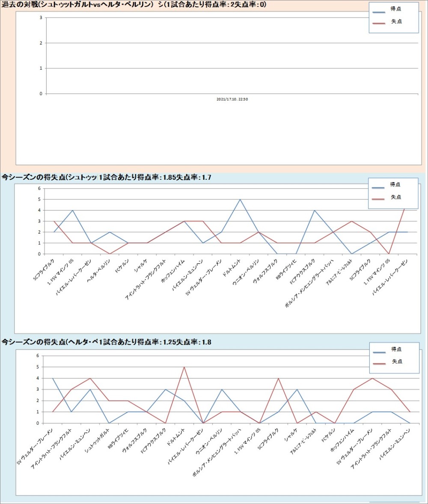Image resolution: width=428 pixels, height=504 pixels.
Task: Select the 2021/17.10. 22:30 date axis label
Action: 232,99
